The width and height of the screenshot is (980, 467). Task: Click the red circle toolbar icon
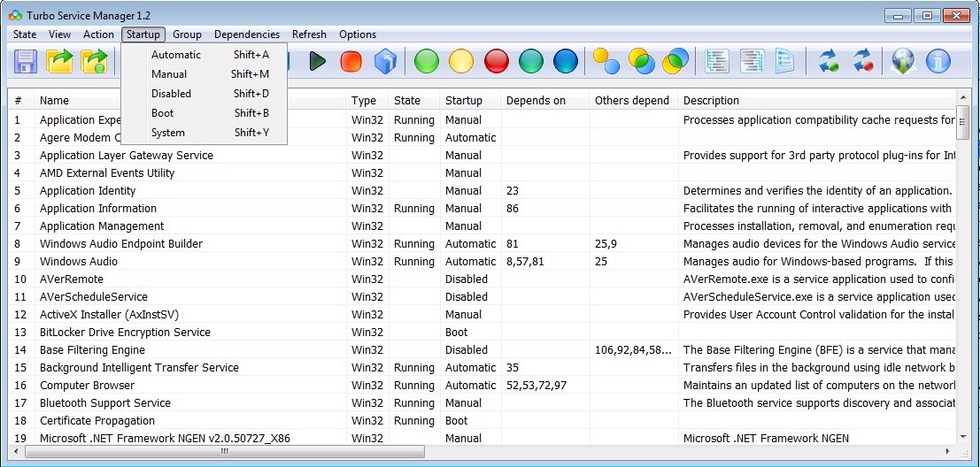497,61
